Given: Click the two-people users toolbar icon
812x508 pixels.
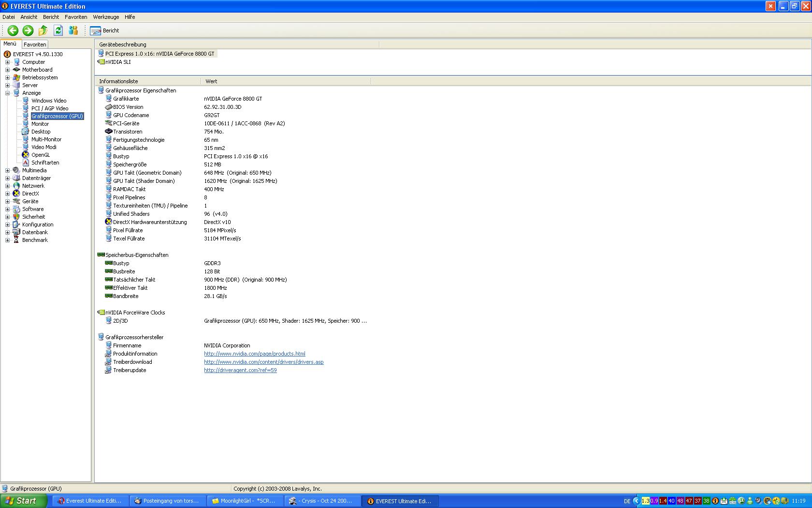Looking at the screenshot, I should click(73, 30).
